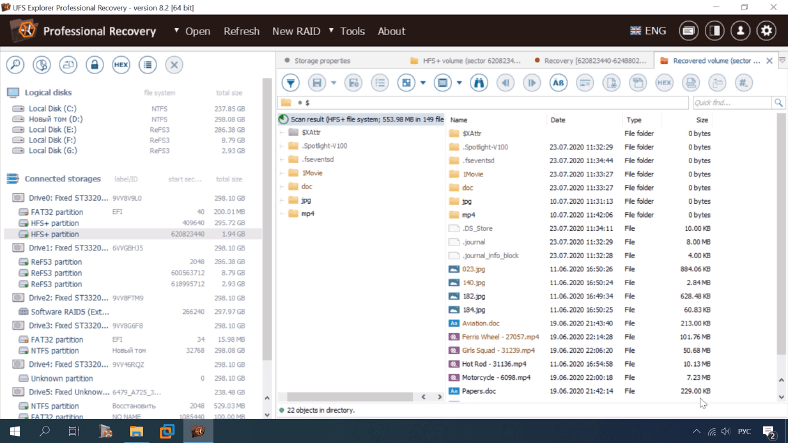Image resolution: width=788 pixels, height=443 pixels.
Task: Select file 023.jpg in the list
Action: (473, 269)
